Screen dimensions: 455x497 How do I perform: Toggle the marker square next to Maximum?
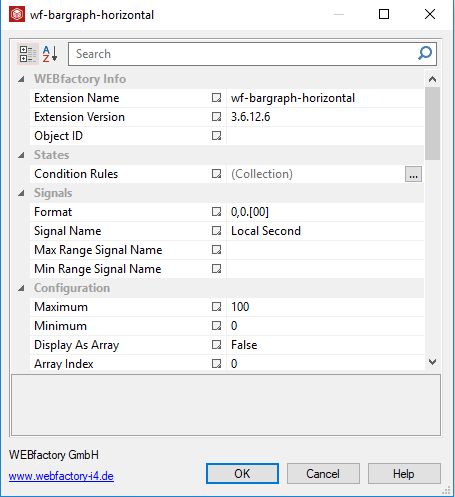pos(216,307)
